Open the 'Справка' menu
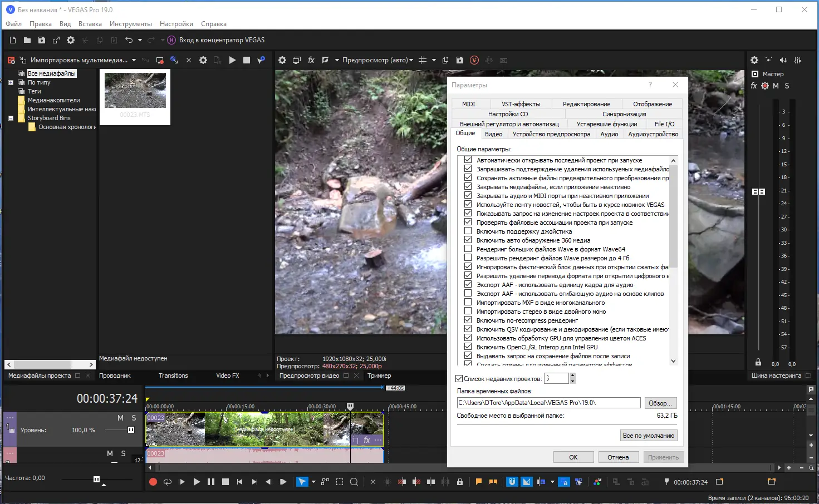This screenshot has width=819, height=504. click(214, 24)
